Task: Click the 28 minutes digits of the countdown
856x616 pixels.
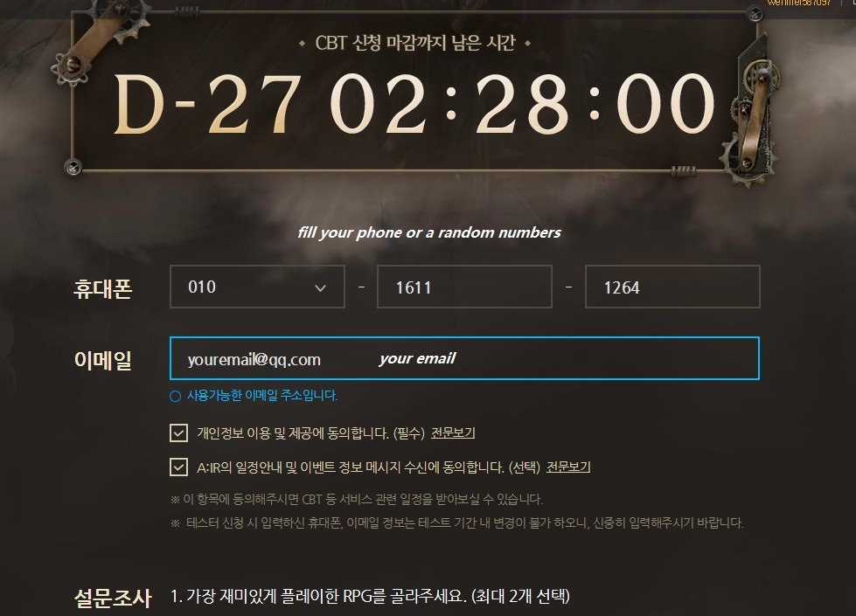Action: (x=523, y=104)
